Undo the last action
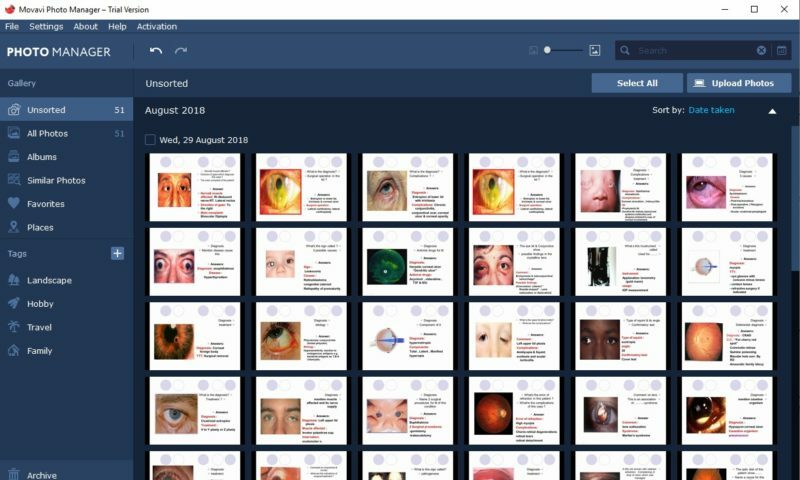 pyautogui.click(x=156, y=50)
